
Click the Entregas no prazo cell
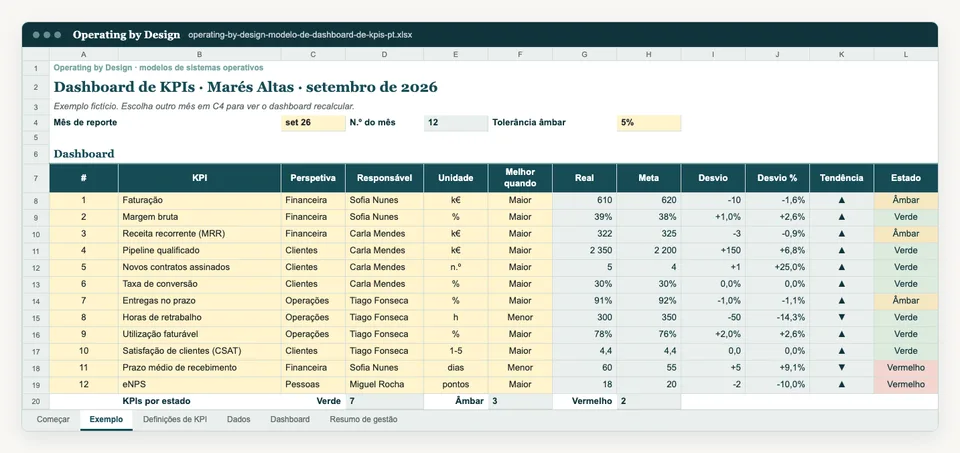(200, 301)
